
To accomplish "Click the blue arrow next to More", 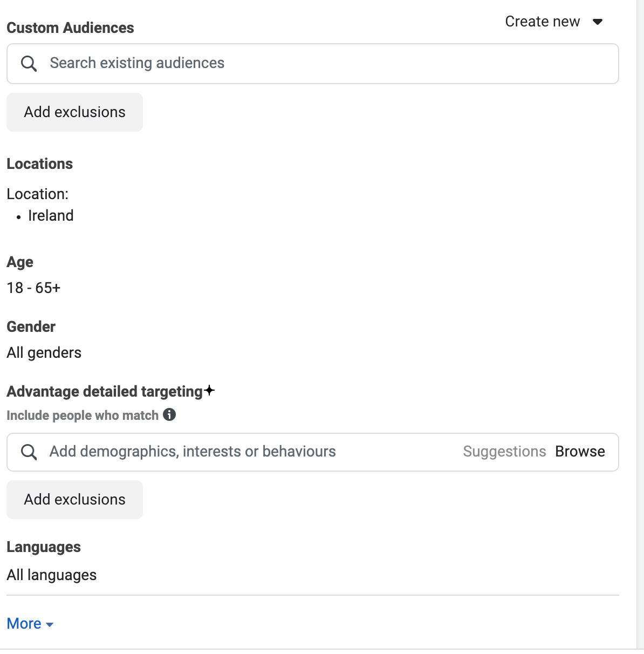I will coord(50,625).
